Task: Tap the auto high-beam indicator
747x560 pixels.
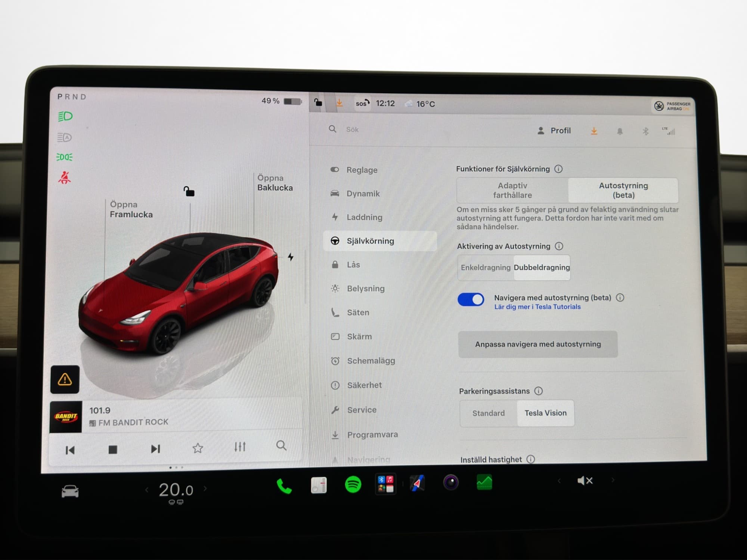Action: click(65, 137)
